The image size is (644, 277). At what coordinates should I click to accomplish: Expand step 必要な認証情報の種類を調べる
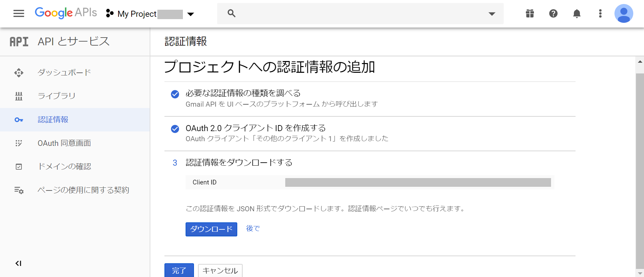click(x=243, y=93)
